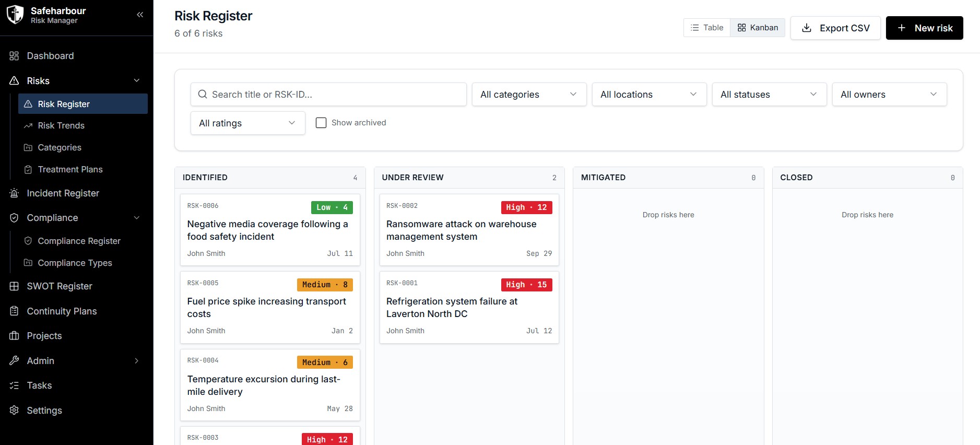Click the RSK-0003 ID label
Screen dimensions: 980x445
[203, 438]
